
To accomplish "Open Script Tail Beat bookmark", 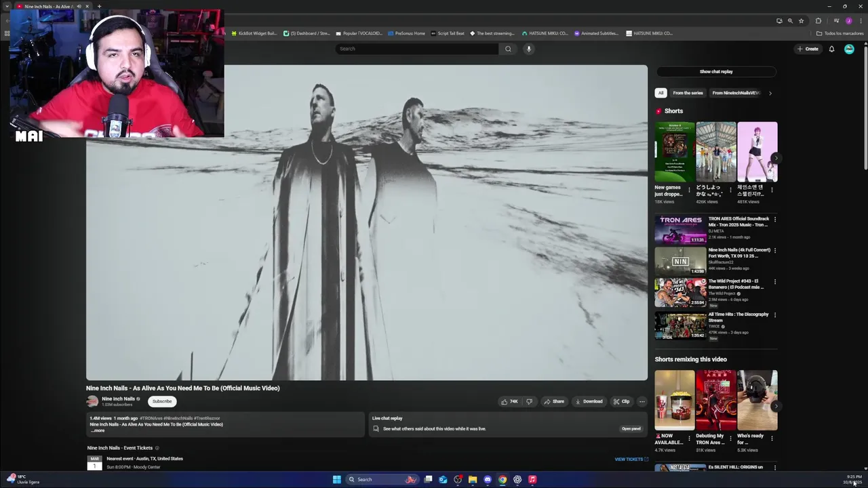I will click(448, 33).
